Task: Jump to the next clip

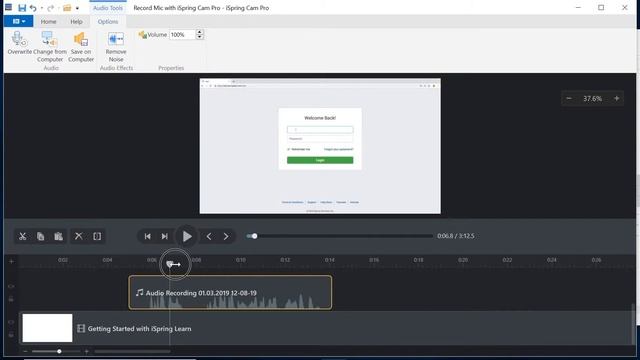Action: tap(164, 236)
